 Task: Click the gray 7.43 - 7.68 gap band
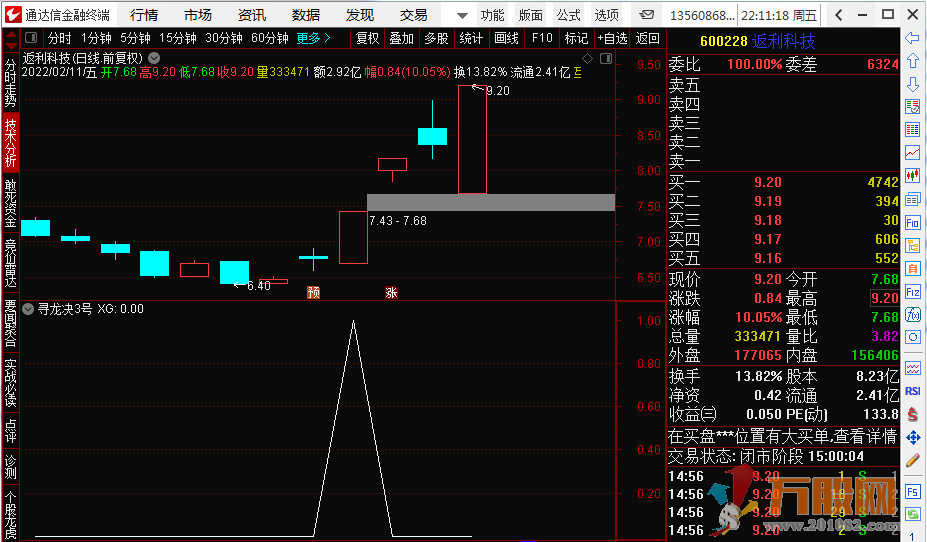pos(490,202)
